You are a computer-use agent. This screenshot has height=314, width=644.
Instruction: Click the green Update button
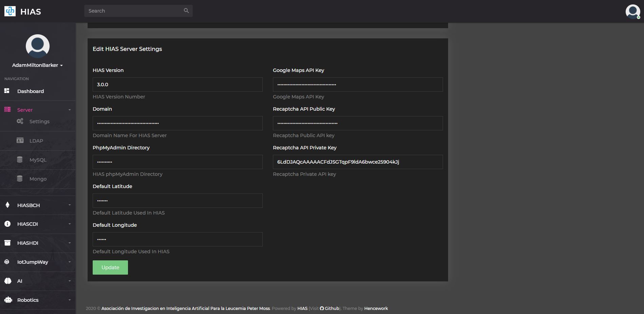(x=110, y=267)
